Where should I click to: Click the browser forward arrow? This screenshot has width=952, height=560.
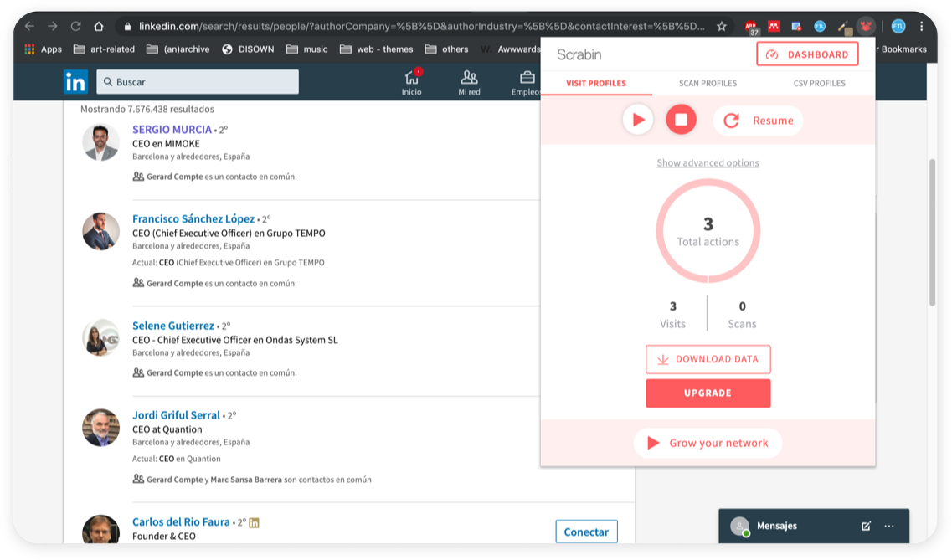pos(53,26)
